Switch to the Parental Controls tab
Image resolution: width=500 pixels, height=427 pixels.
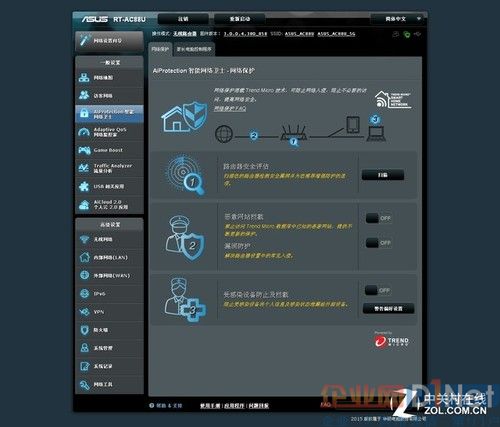pyautogui.click(x=194, y=49)
